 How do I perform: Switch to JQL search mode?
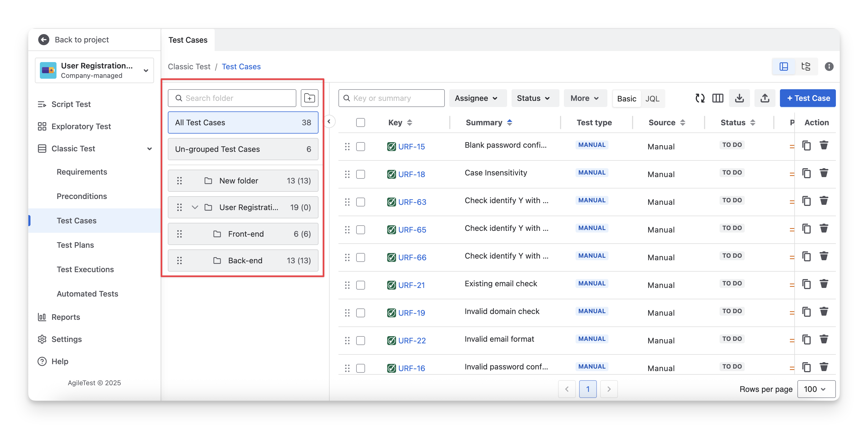point(652,98)
